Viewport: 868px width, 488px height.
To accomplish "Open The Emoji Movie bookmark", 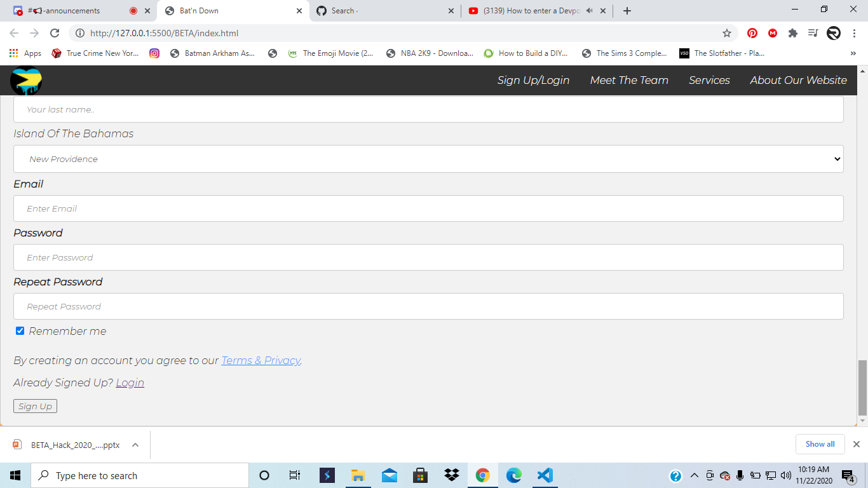I will pos(331,53).
